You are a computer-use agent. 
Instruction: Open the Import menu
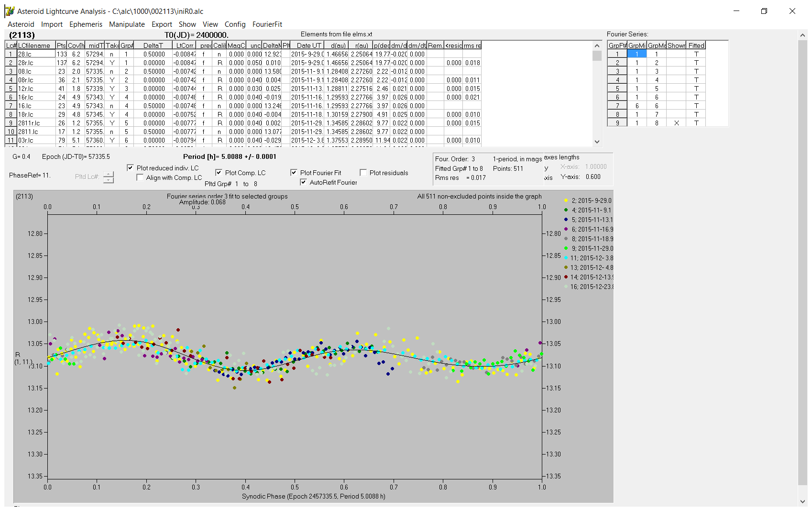[x=52, y=24]
